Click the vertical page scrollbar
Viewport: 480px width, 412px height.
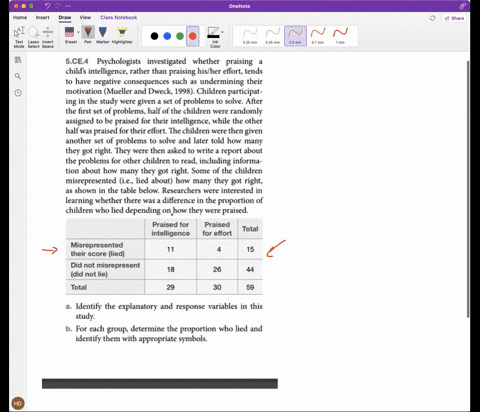[x=468, y=189]
